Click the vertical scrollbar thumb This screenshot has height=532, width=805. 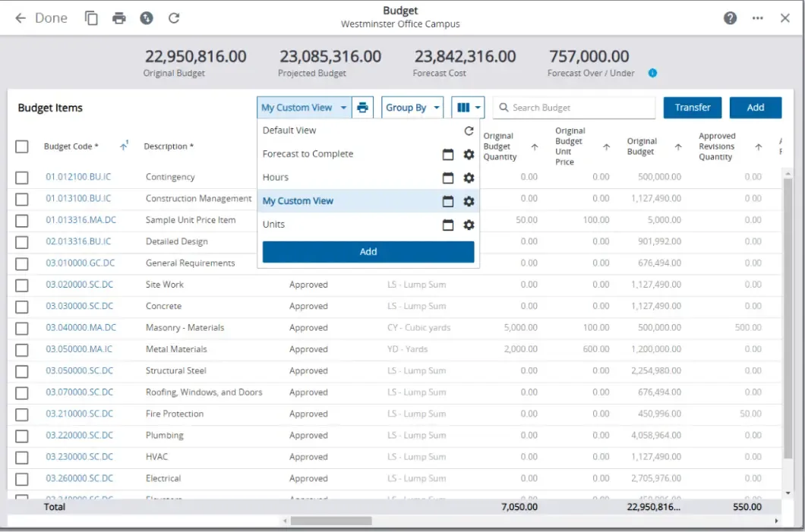point(788,318)
